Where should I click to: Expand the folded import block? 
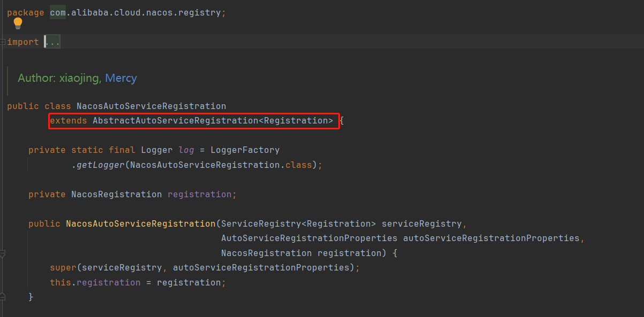(x=3, y=42)
